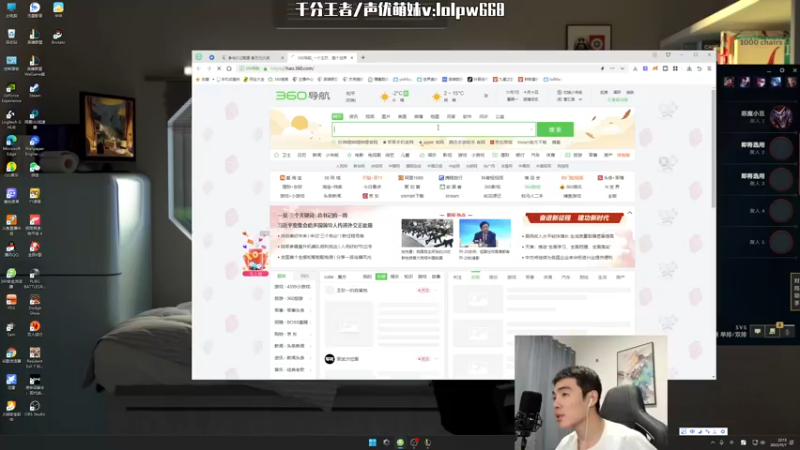Screen dimensions: 800x450
Task: Click the browser downloads icon
Action: 689,68
